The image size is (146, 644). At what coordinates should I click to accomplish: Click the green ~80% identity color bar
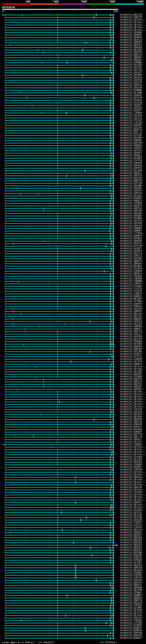(101, 4)
